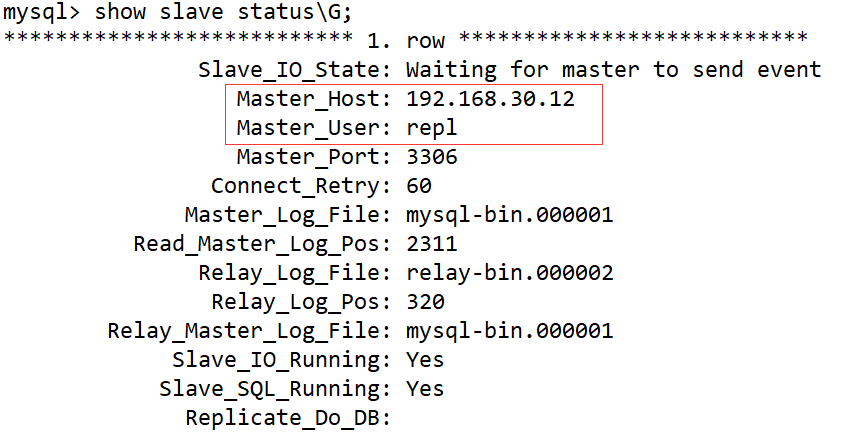Select the Connect_Retry value 60
Screen dimensions: 862x434
[x=420, y=186]
